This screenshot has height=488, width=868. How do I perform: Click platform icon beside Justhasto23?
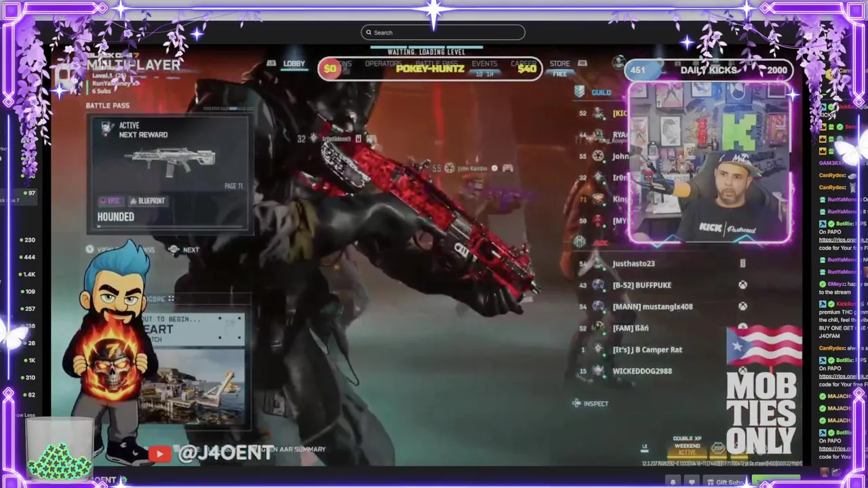[x=743, y=264]
